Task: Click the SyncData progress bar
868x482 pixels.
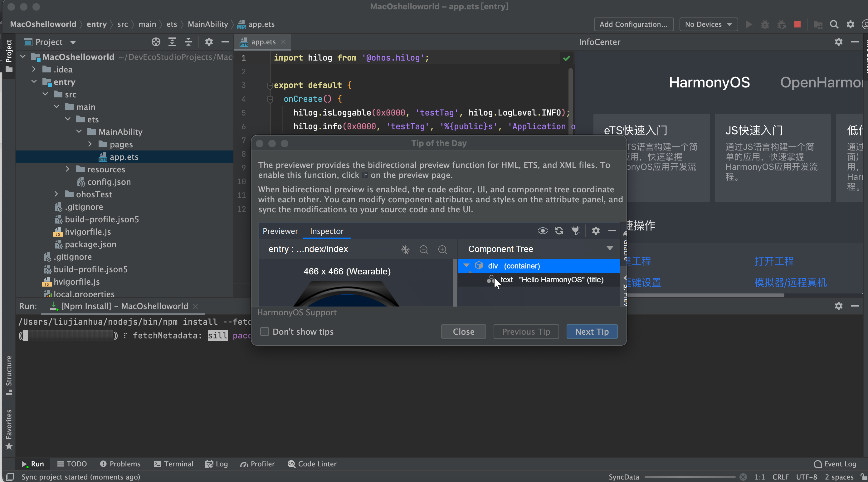Action: pos(690,477)
